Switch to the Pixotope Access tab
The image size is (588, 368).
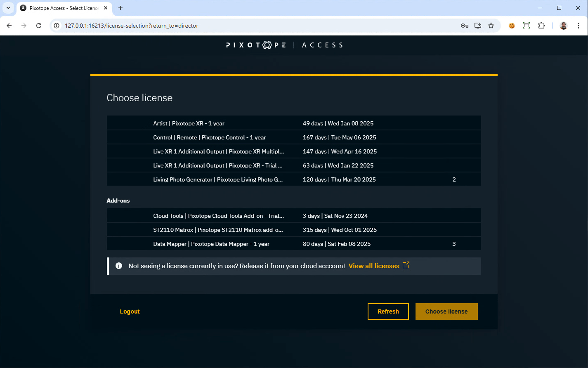(62, 8)
